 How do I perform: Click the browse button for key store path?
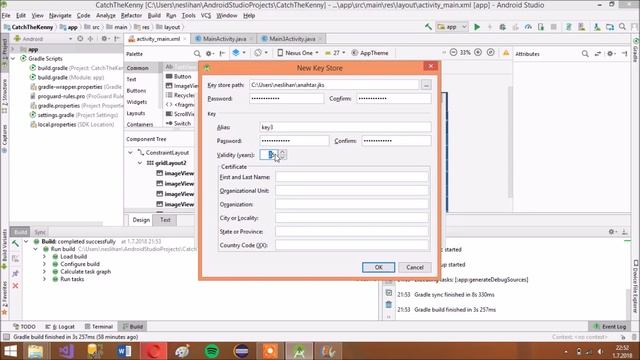426,85
